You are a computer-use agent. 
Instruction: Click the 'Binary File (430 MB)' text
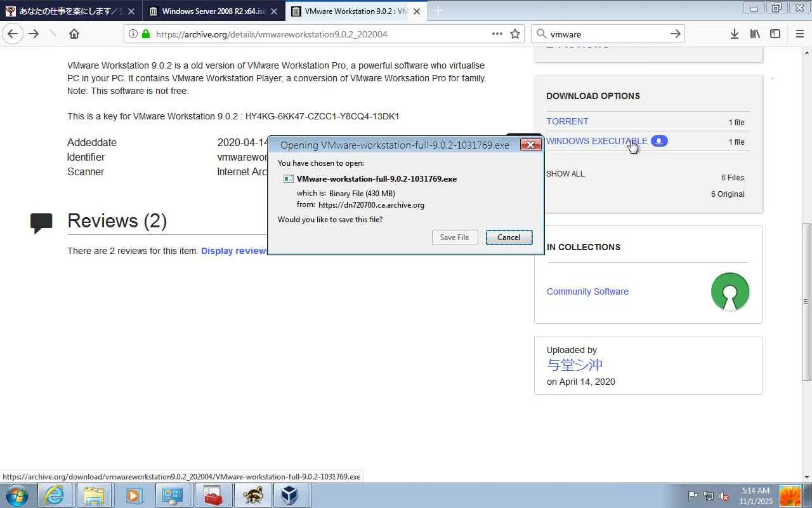pyautogui.click(x=362, y=194)
